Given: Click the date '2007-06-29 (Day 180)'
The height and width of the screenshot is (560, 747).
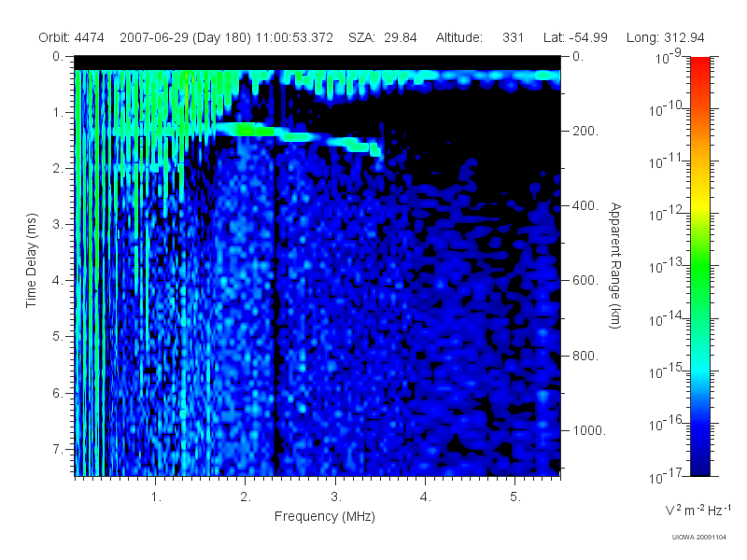Looking at the screenshot, I should (185, 37).
